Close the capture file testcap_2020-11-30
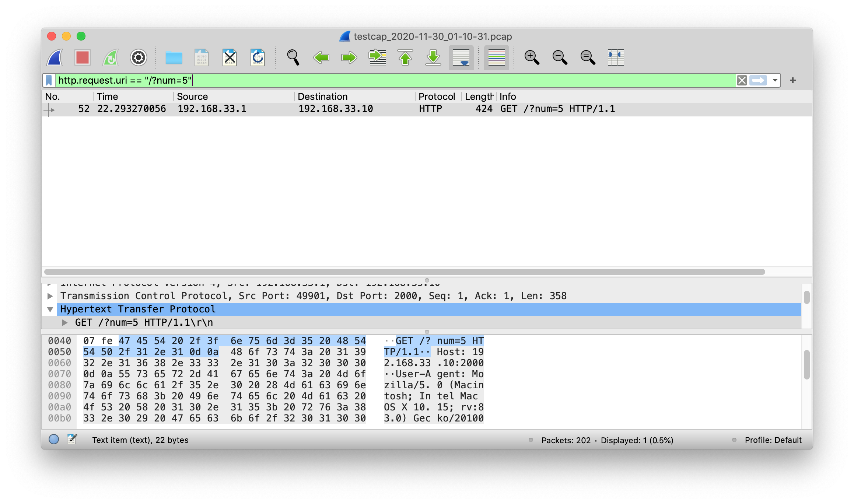The width and height of the screenshot is (854, 504). [x=230, y=57]
